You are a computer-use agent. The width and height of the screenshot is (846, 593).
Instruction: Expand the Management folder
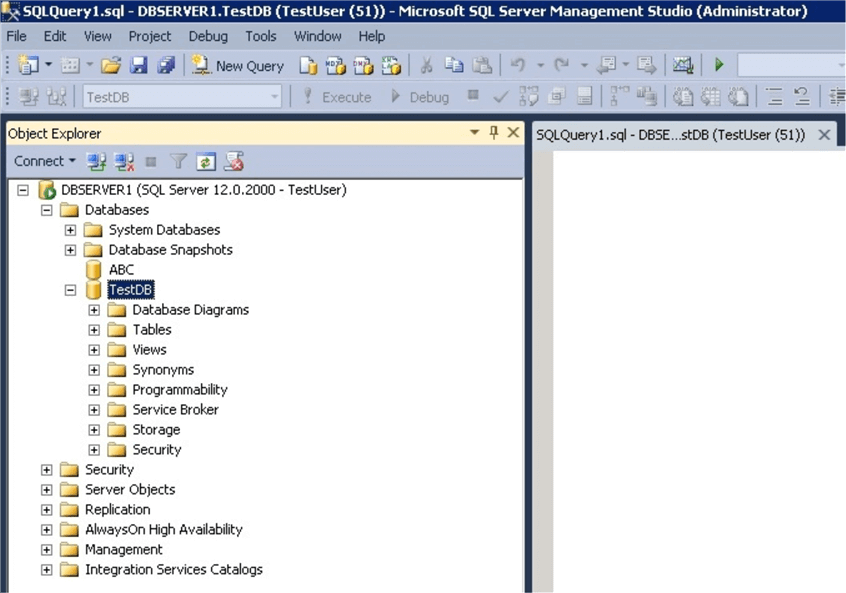coord(46,549)
